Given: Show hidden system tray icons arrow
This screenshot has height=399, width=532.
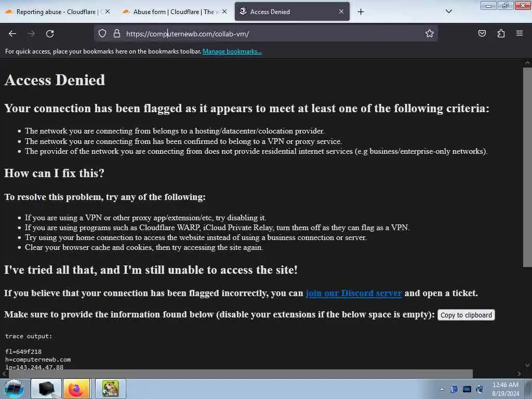Looking at the screenshot, I should (x=442, y=389).
